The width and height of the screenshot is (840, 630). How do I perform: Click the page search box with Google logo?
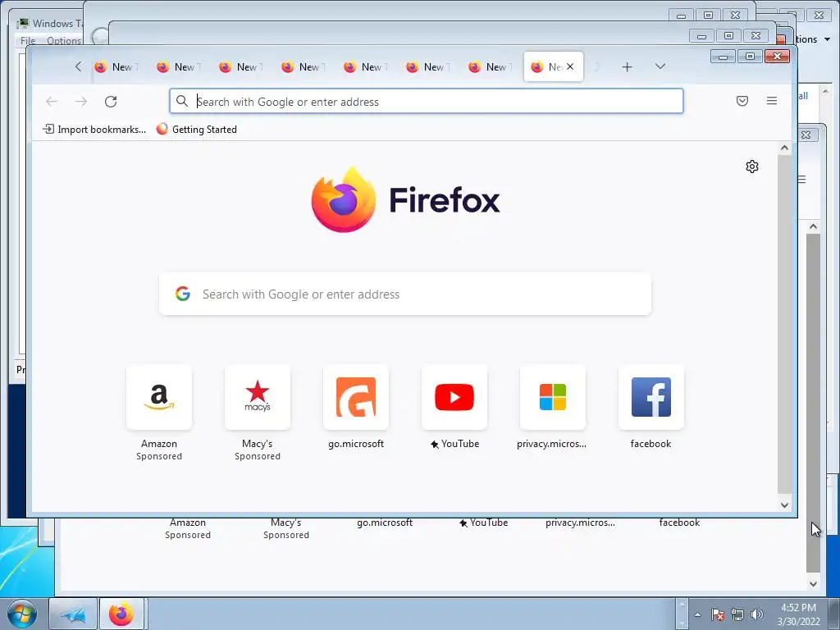pos(405,294)
